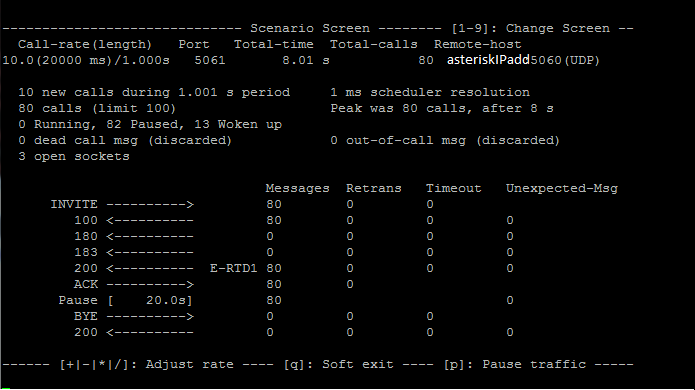Select the Port value 5061
The height and width of the screenshot is (390, 695).
click(210, 60)
